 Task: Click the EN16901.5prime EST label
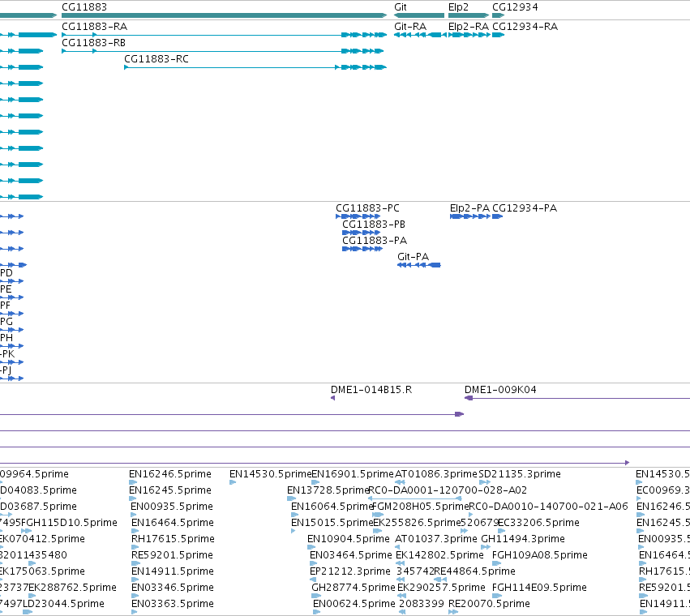(x=353, y=474)
